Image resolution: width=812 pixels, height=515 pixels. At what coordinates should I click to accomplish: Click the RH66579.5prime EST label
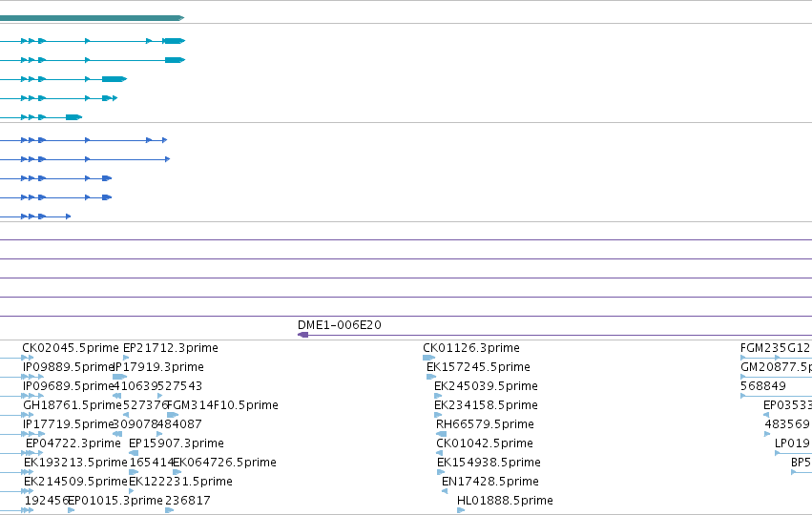[x=485, y=424]
